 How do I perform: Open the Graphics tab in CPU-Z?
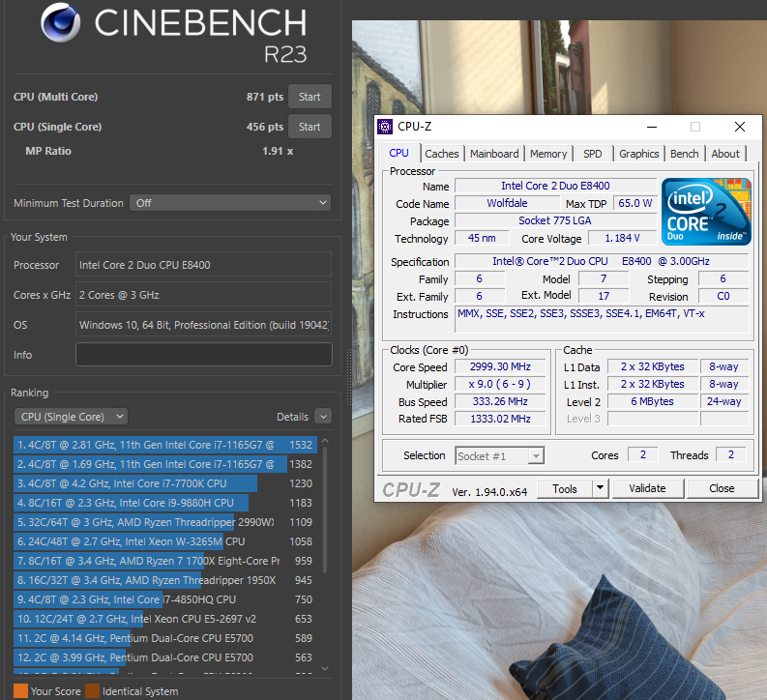pos(638,154)
